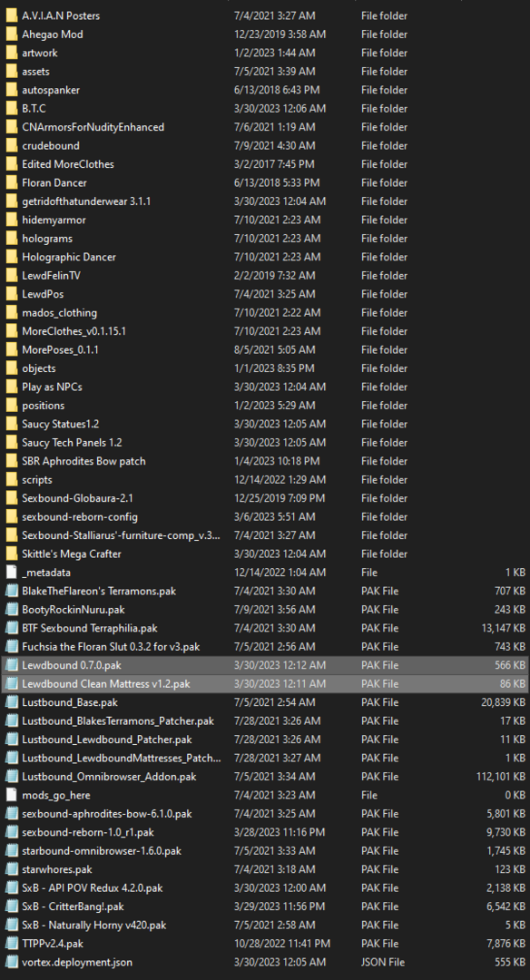Image resolution: width=530 pixels, height=980 pixels.
Task: Click starwhores.pak file name
Action: coord(57,869)
